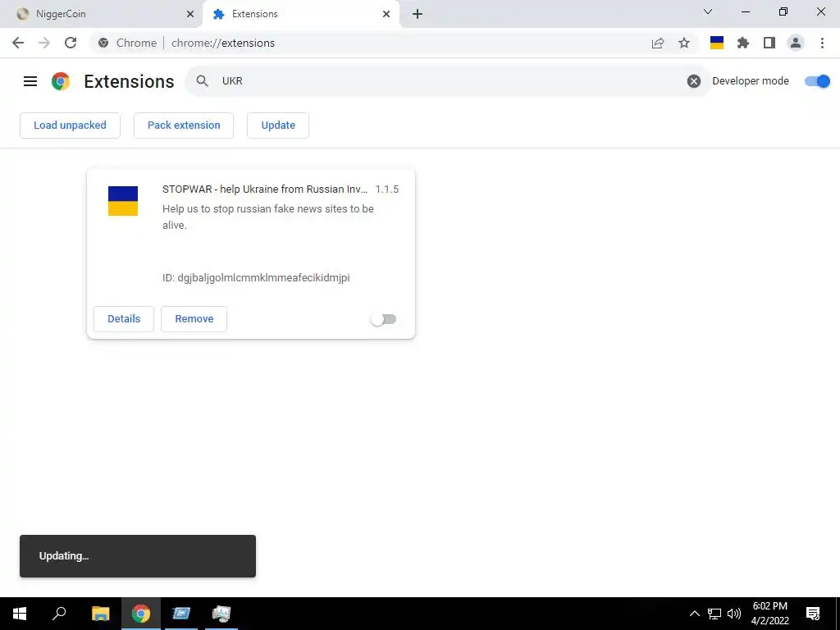Open the fifth taskbar application icon

pyautogui.click(x=181, y=614)
